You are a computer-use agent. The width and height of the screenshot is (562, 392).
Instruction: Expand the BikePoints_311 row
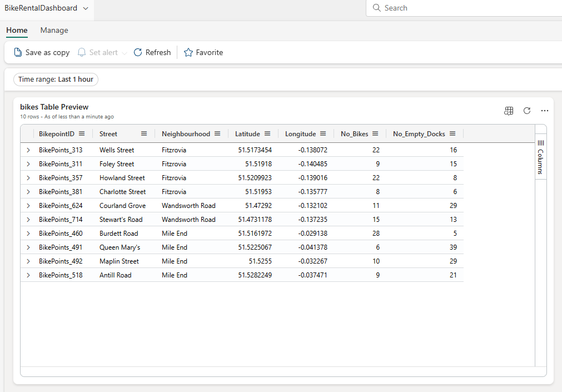[x=28, y=164]
